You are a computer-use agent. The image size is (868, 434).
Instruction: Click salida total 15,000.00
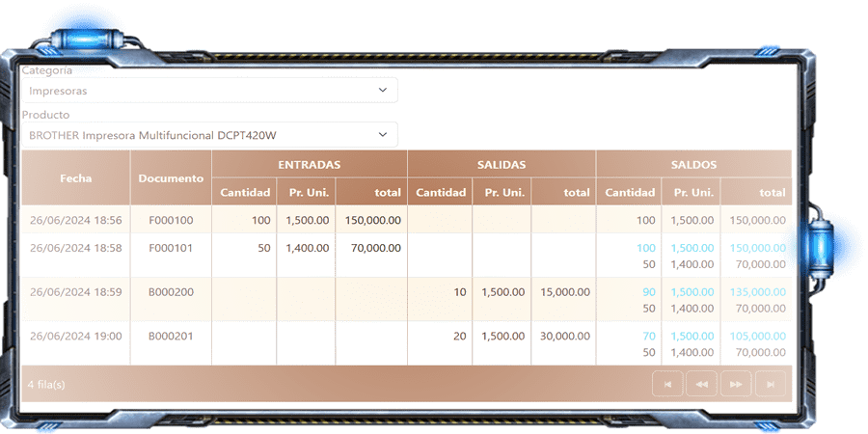(565, 291)
